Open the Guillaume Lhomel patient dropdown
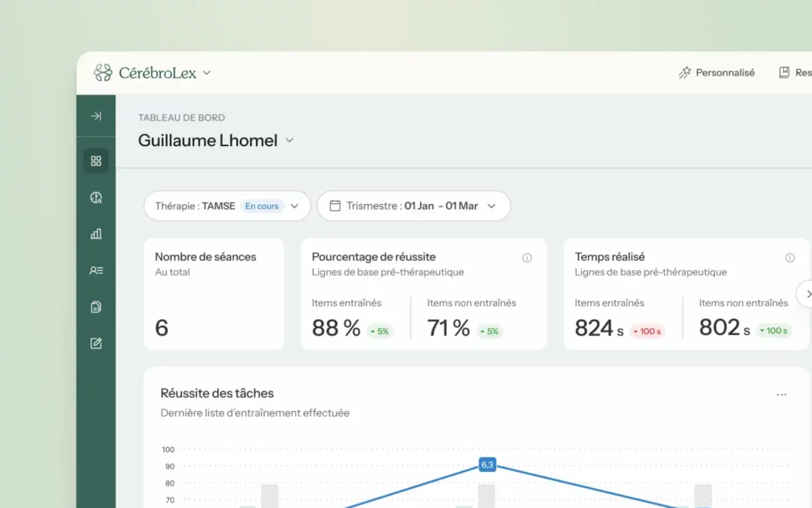Screen dimensions: 812x508 tap(289, 141)
